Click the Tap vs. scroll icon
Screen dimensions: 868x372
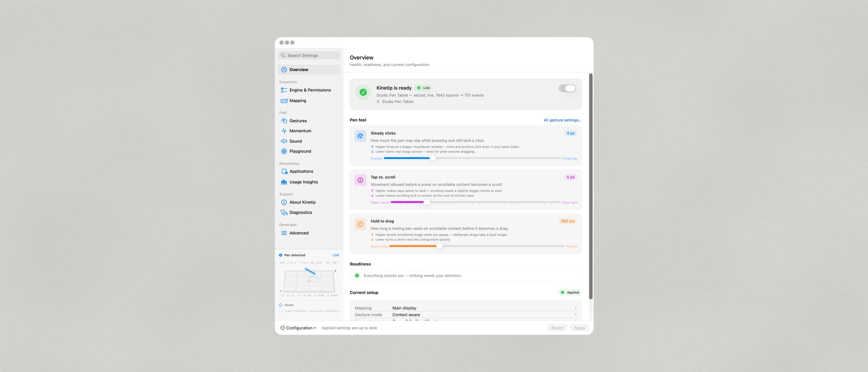[x=360, y=180]
